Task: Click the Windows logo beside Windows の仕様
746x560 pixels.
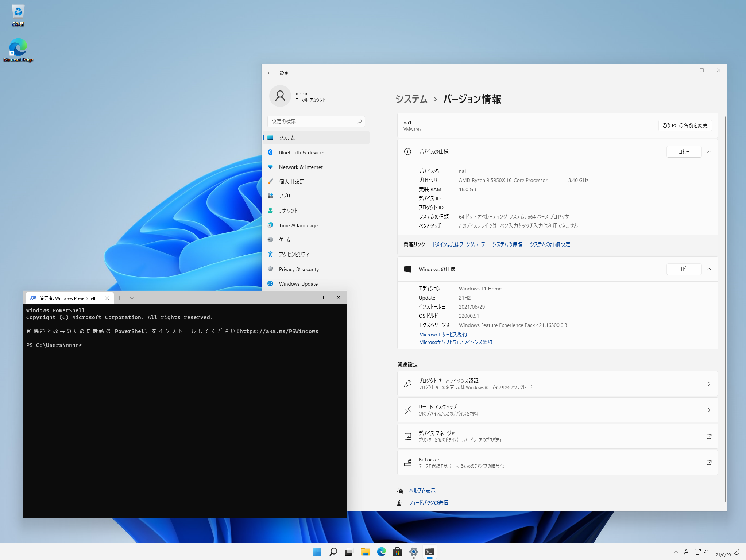Action: pos(407,269)
